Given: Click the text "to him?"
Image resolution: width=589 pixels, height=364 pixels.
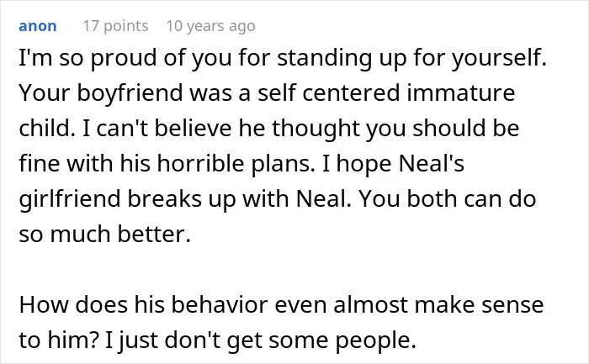Looking at the screenshot, I should [59, 340].
